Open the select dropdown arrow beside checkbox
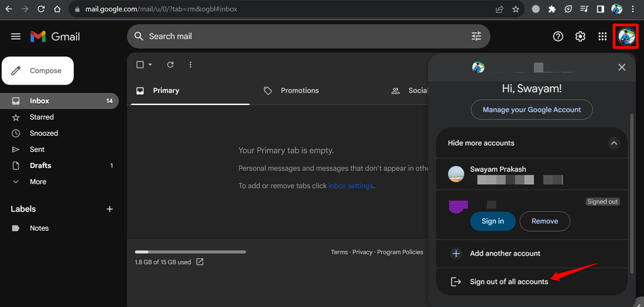The image size is (644, 307). coord(150,65)
